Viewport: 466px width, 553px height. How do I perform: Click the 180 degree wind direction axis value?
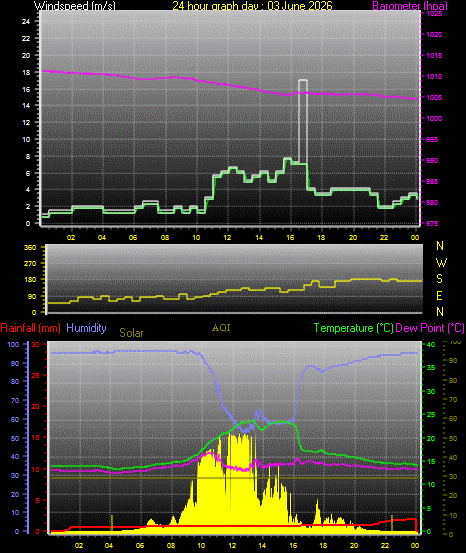(30, 280)
